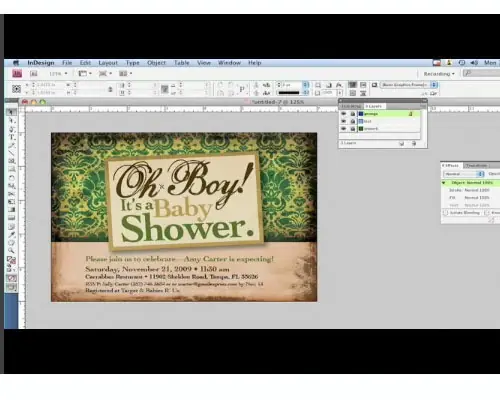Screen dimensions: 500x400
Task: Click the reference point locator grid
Action: point(16,89)
